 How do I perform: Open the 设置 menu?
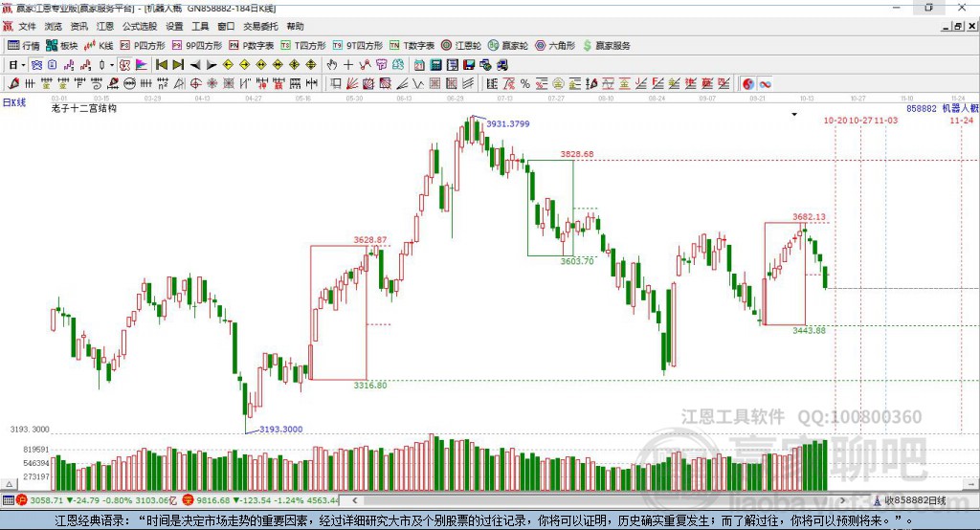[174, 26]
